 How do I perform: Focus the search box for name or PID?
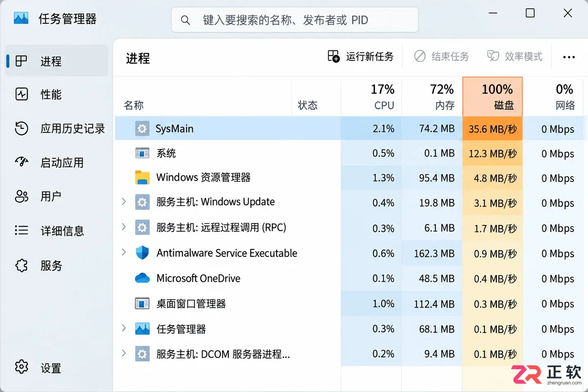click(x=295, y=20)
